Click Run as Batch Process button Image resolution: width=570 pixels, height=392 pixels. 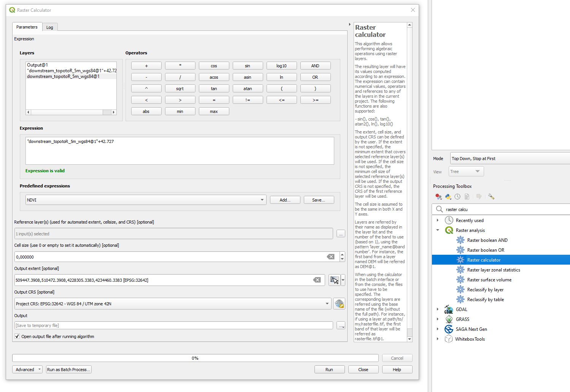point(68,369)
